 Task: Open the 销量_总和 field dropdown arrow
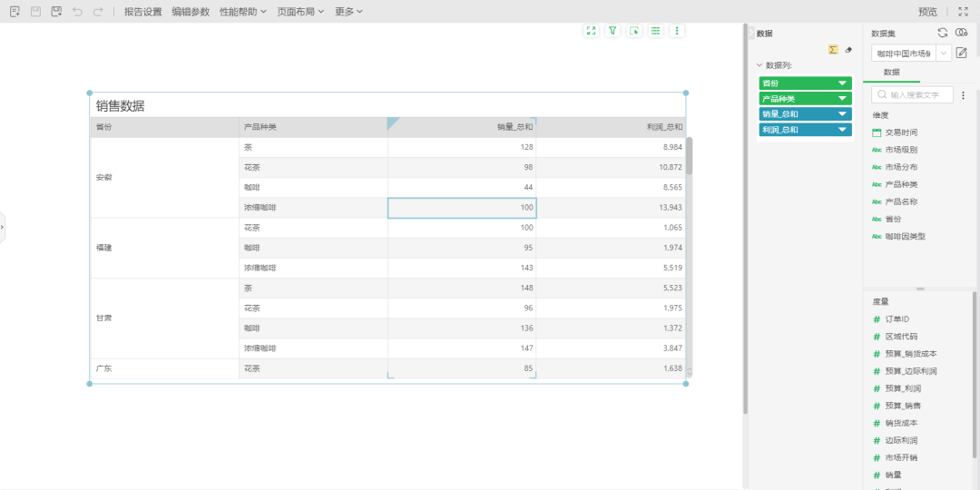point(842,114)
